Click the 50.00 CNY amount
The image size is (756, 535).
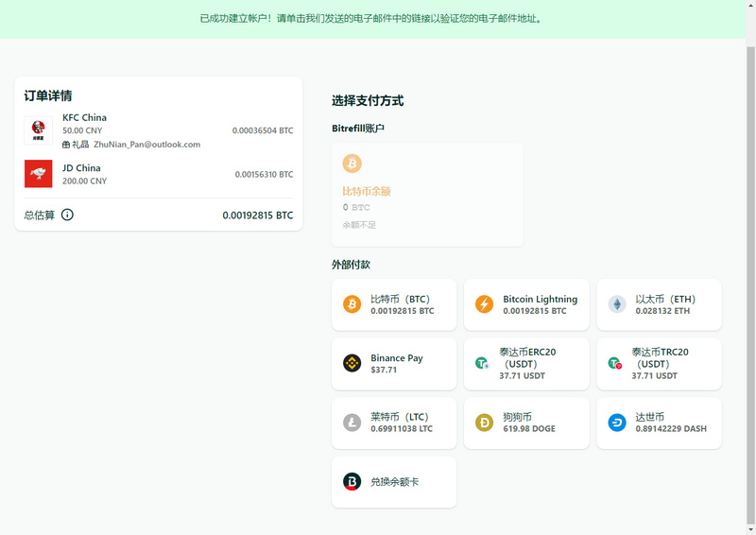coord(82,130)
